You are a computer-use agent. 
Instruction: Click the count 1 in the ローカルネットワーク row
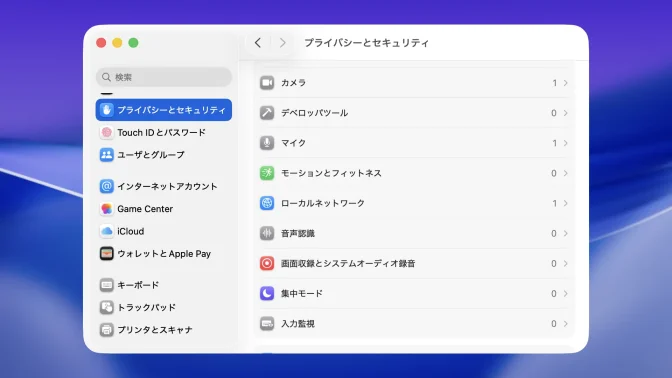pyautogui.click(x=555, y=203)
